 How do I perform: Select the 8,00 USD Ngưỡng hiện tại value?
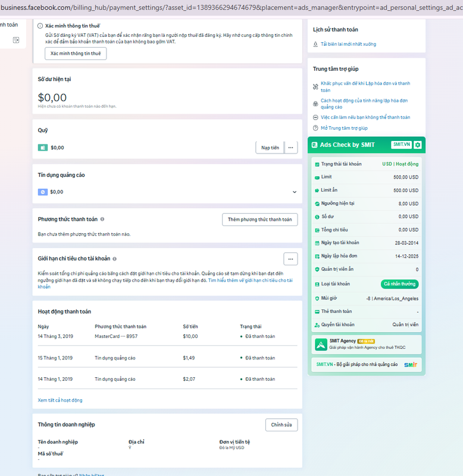408,203
